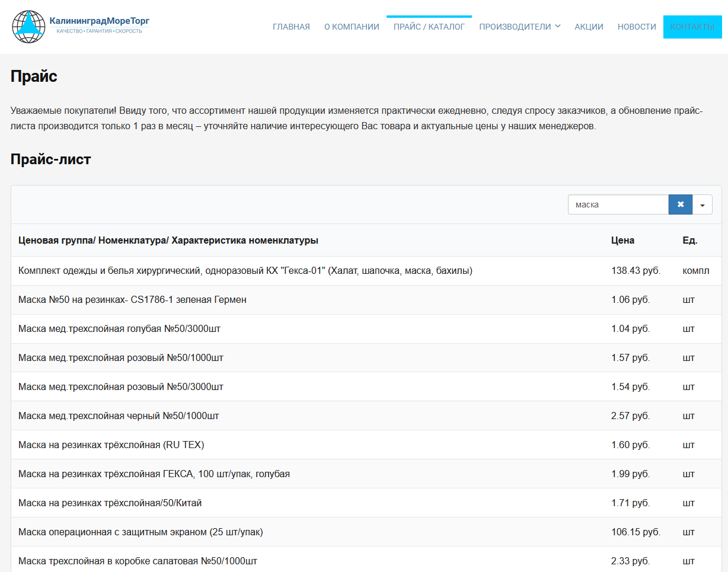
Task: Select the Маска на резинках RU TEX row
Action: pos(111,445)
